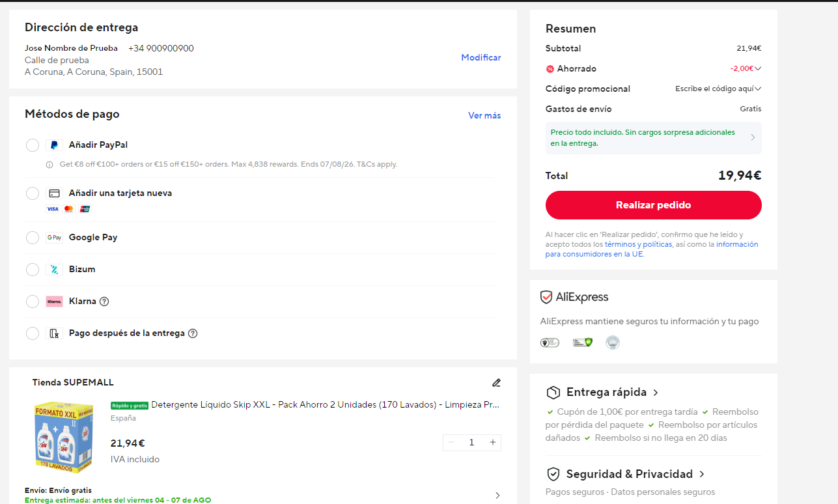Click the -2,00€ savings amount

tap(742, 69)
